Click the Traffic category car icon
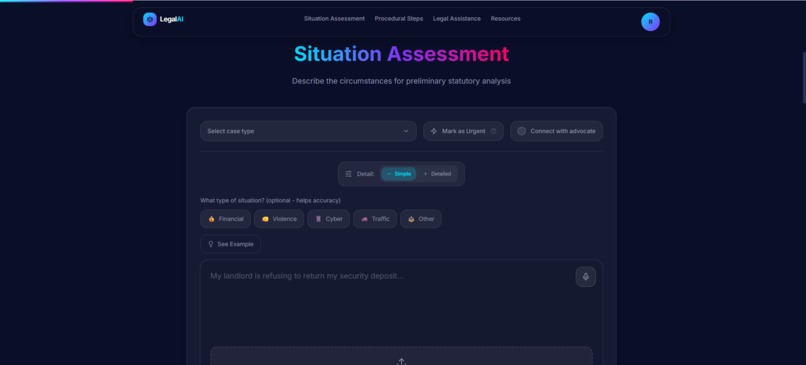 pos(364,219)
